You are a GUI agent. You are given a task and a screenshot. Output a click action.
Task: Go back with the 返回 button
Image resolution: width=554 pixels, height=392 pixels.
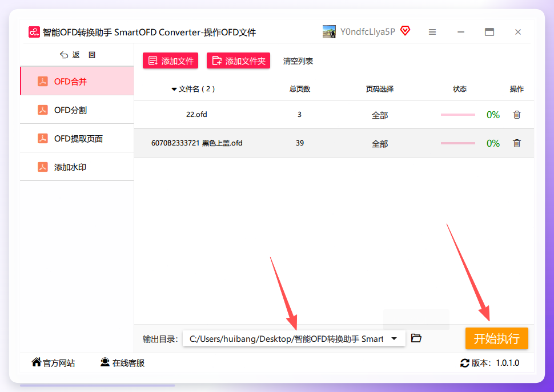click(78, 55)
